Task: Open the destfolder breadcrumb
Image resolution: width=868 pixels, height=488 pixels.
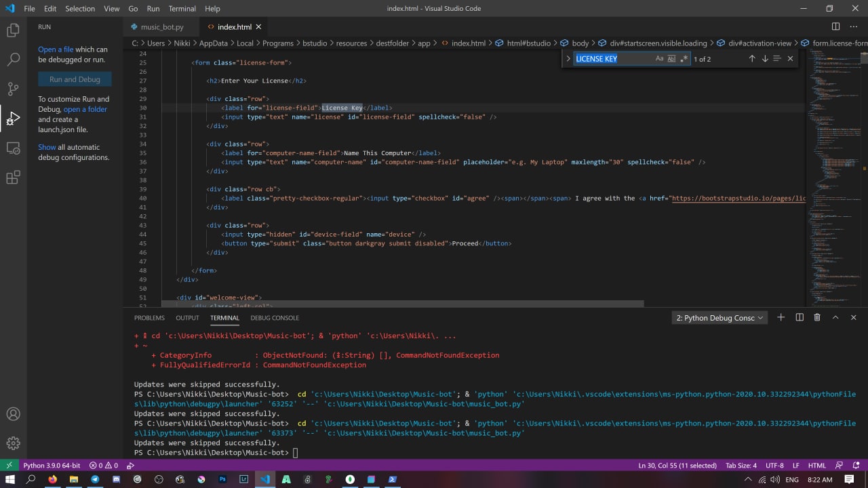Action: [x=393, y=43]
